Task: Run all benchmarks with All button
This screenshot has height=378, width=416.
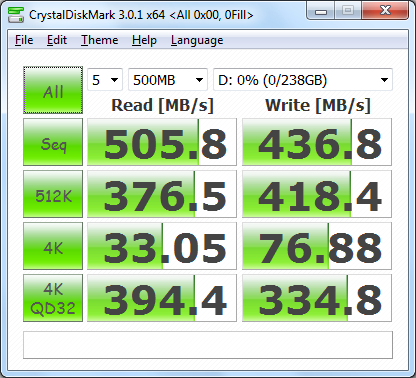Action: tap(53, 90)
